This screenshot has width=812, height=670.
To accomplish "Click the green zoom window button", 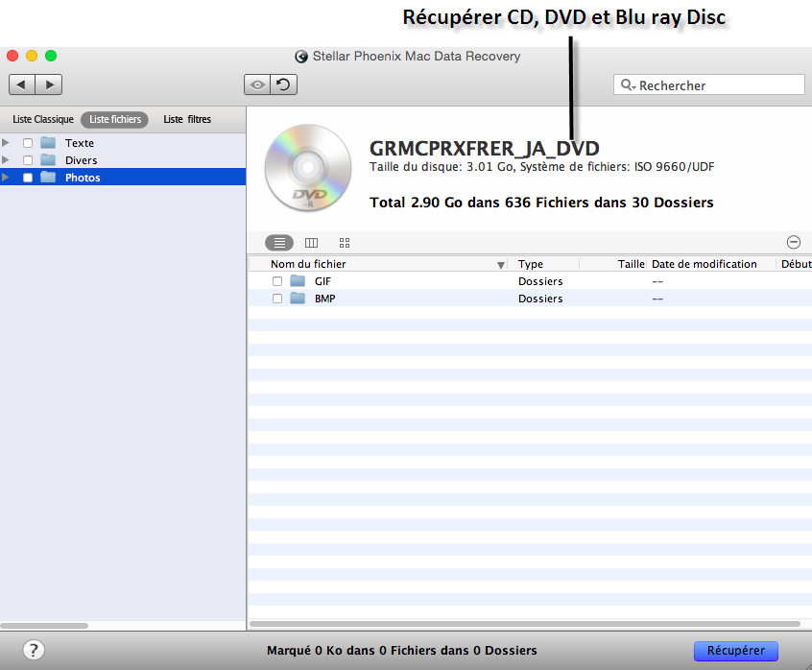I will [x=51, y=56].
